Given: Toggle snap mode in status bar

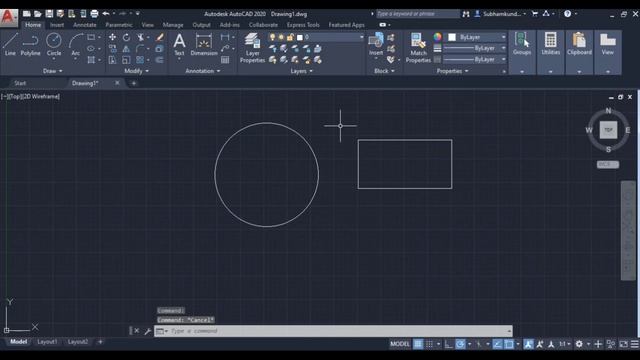Looking at the screenshot, I should (x=429, y=344).
